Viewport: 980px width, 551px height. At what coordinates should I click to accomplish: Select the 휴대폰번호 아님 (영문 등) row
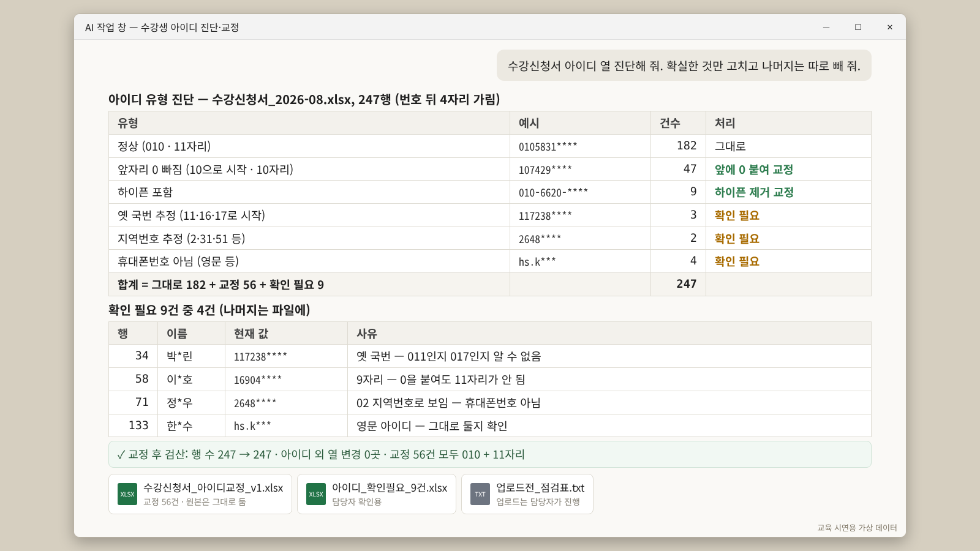[490, 261]
